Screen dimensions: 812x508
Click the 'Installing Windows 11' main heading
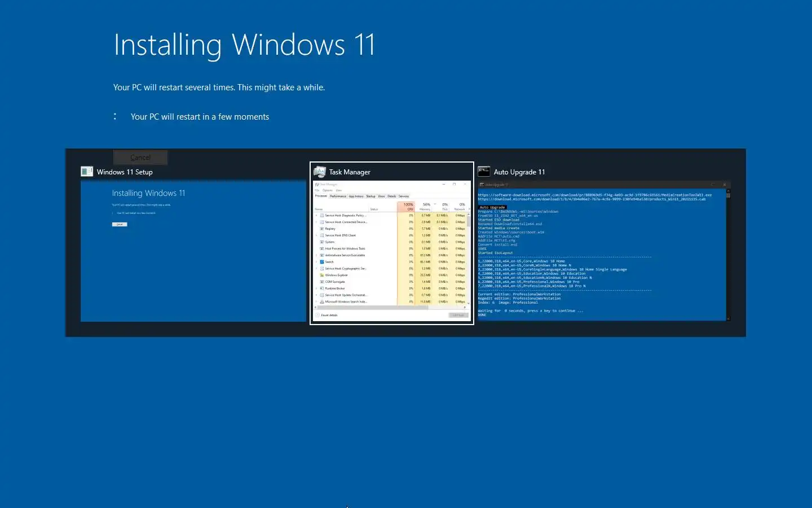click(244, 45)
